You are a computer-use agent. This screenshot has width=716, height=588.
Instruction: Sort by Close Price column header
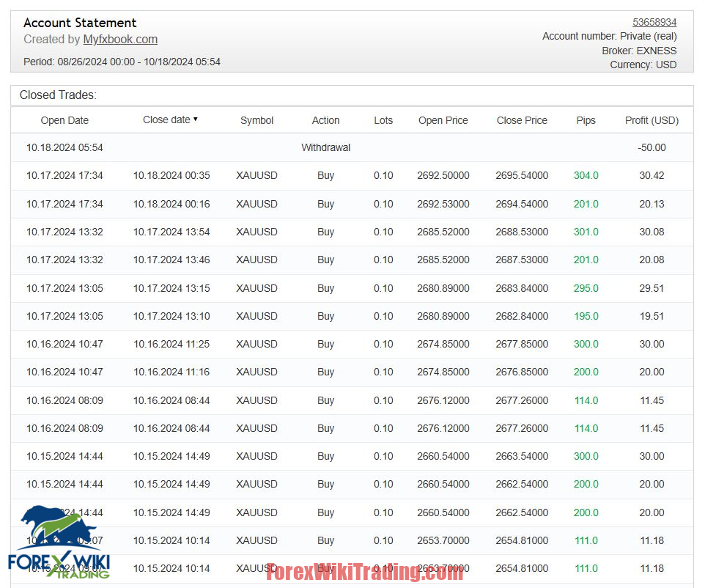click(x=522, y=120)
